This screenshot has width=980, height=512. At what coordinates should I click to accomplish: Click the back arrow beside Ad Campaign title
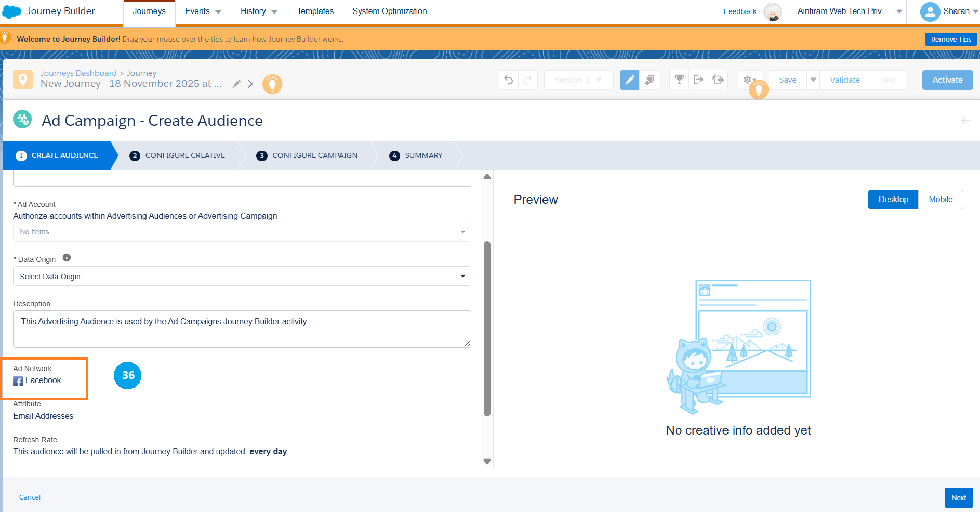[x=965, y=121]
